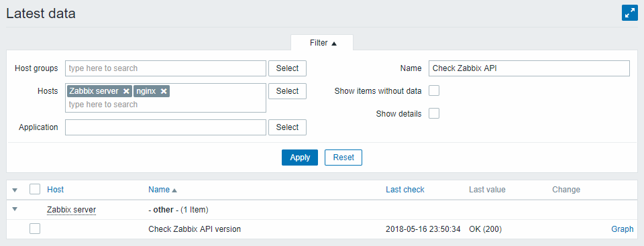Apply the filter

[300, 158]
